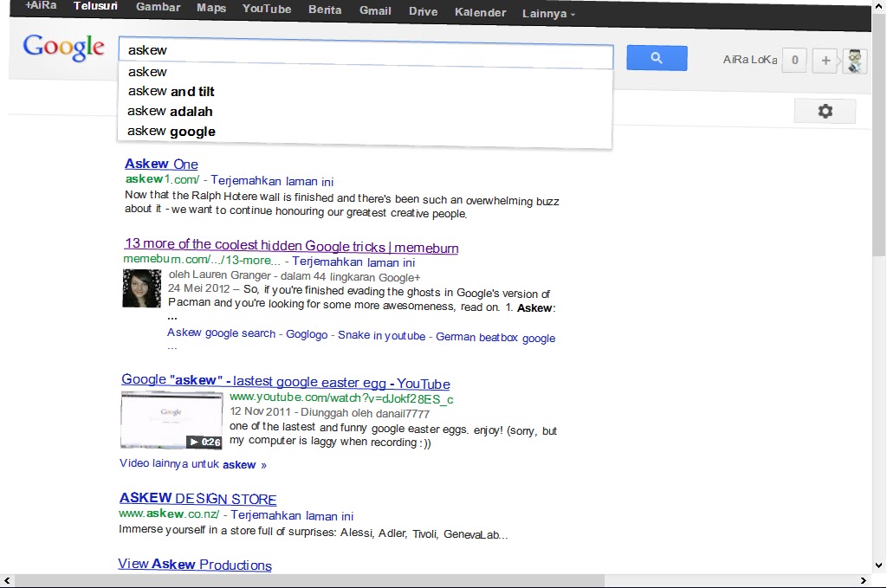Click the horizontal scrollbar left arrow
The height and width of the screenshot is (588, 887).
7,581
